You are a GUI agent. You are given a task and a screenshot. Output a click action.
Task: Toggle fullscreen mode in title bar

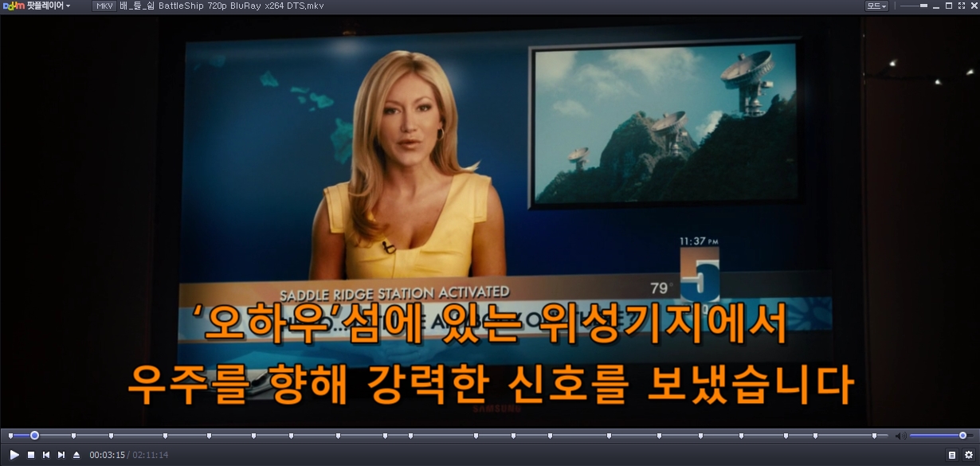coord(961,6)
